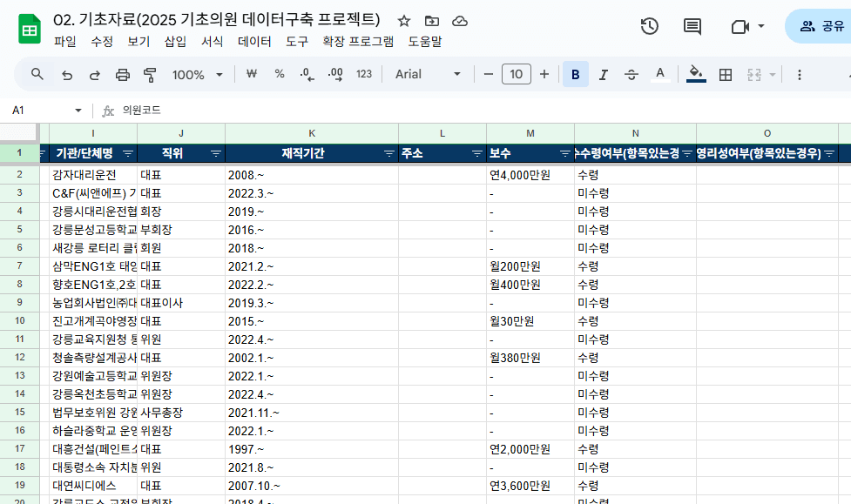The width and height of the screenshot is (851, 504).
Task: Click the print icon
Action: pyautogui.click(x=123, y=75)
